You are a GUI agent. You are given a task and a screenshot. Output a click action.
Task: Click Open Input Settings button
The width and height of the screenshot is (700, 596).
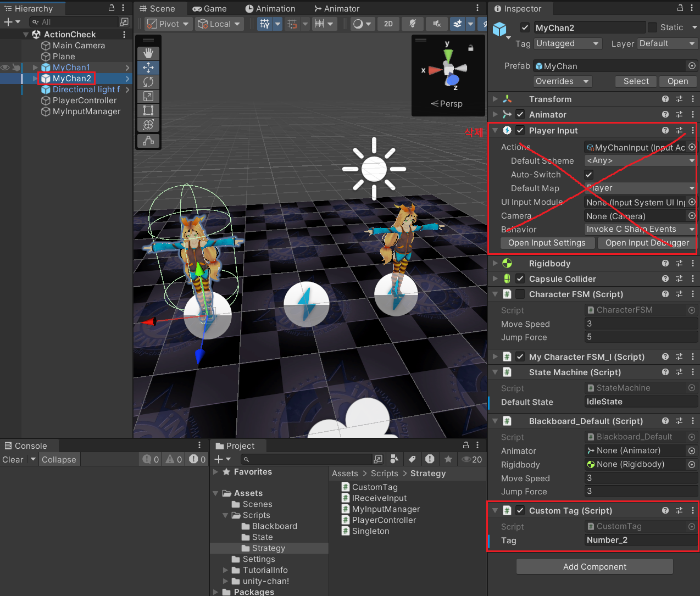547,243
